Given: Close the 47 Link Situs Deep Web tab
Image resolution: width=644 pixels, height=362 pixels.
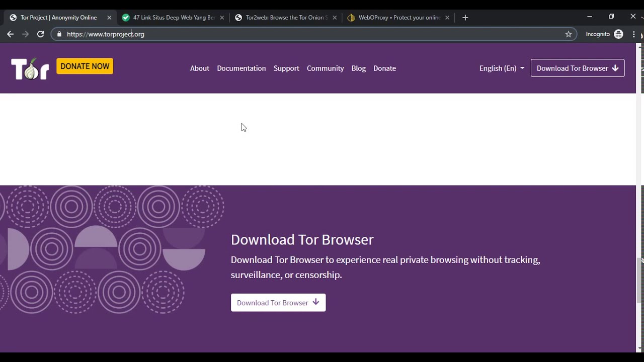Looking at the screenshot, I should pyautogui.click(x=222, y=18).
